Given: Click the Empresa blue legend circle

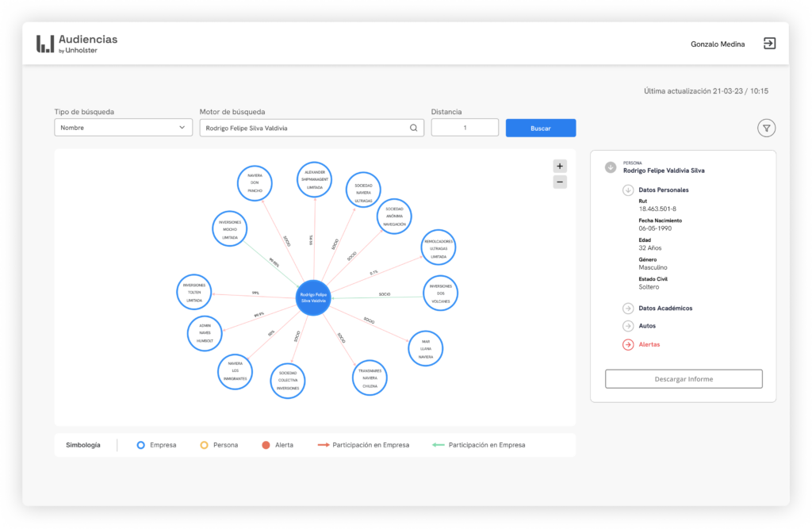Looking at the screenshot, I should pyautogui.click(x=140, y=445).
